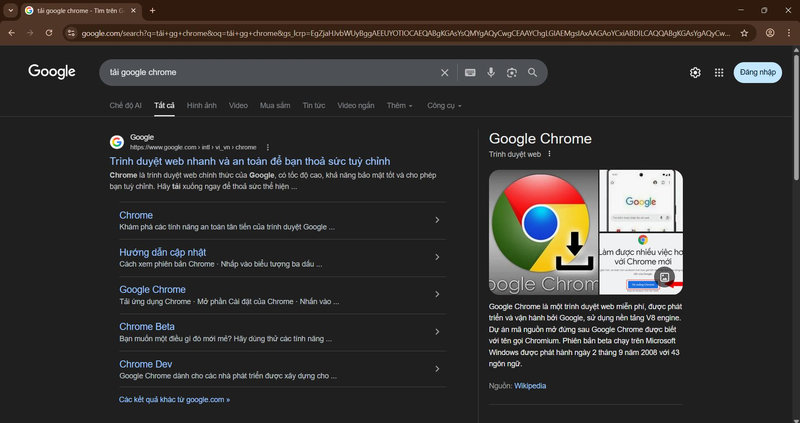Open quick settings gear icon
Viewport: 800px width, 423px height.
tap(695, 72)
